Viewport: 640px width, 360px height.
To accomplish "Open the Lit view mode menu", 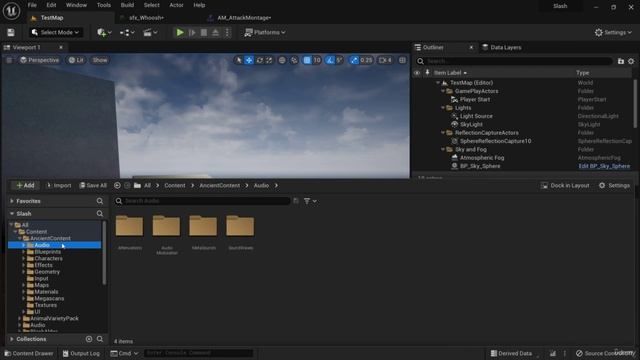I will pyautogui.click(x=76, y=60).
